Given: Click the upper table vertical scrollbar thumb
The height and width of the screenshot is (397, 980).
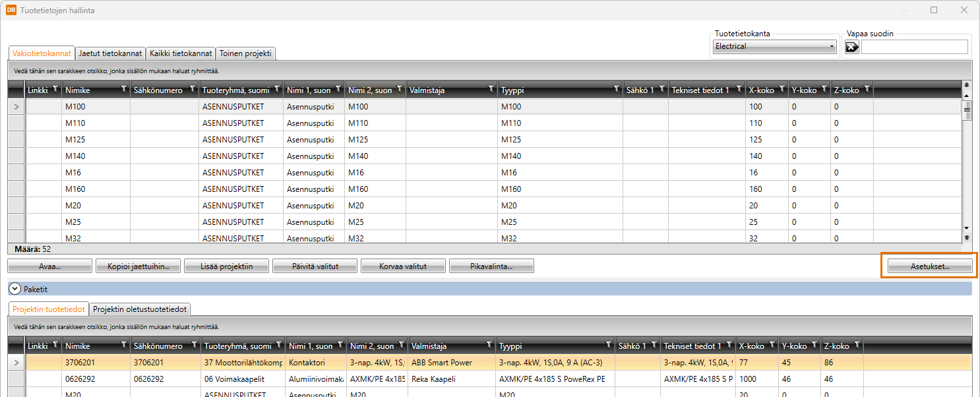Looking at the screenshot, I should point(967,111).
